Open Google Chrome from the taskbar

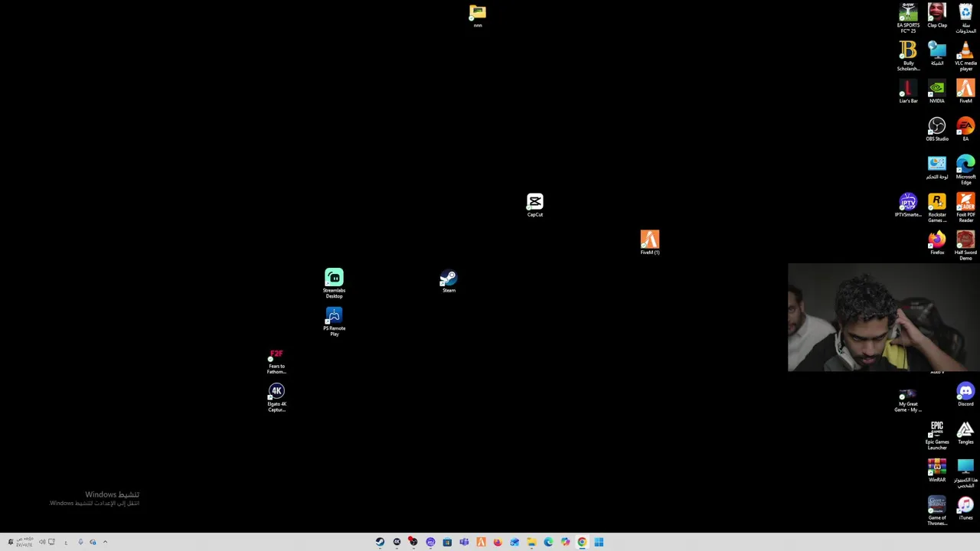(582, 542)
